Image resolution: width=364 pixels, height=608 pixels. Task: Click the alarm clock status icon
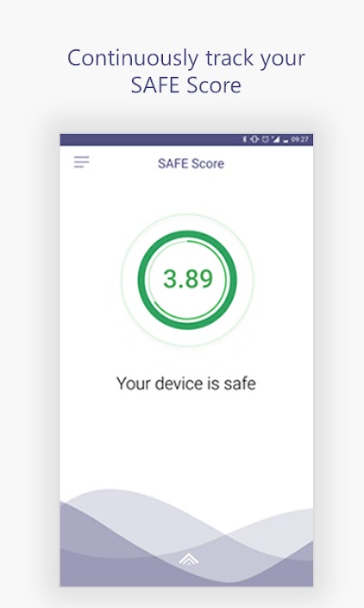click(x=266, y=139)
